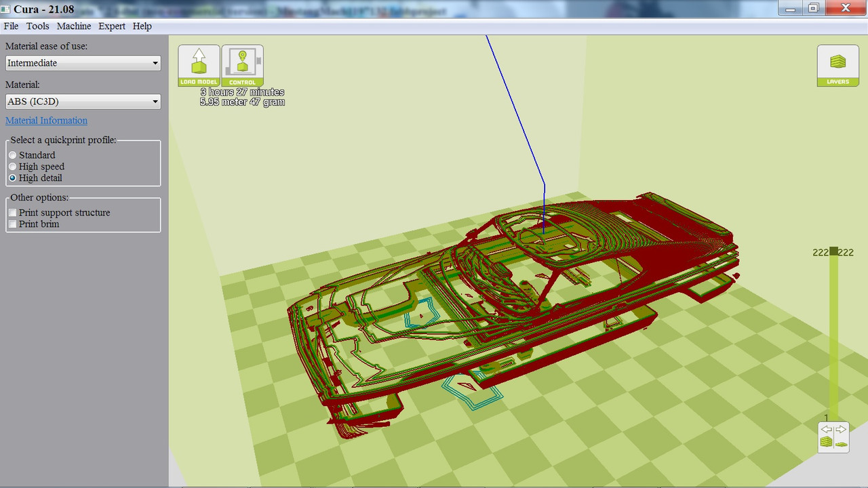Minimize the Cura window
The height and width of the screenshot is (488, 868).
791,8
